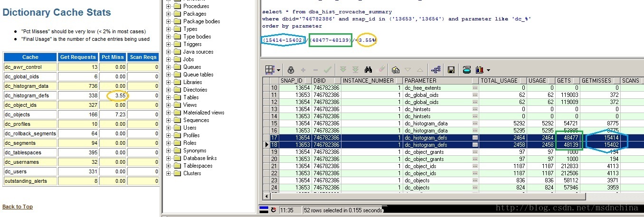
Task: Click the bar chart icon
Action: point(479,70)
